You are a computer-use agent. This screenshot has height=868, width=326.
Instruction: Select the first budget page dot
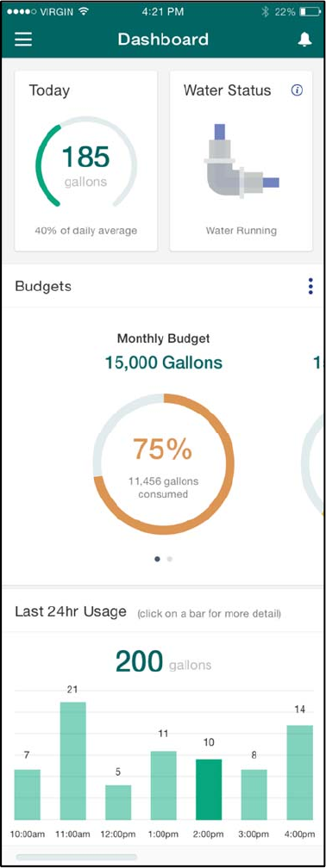point(158,559)
